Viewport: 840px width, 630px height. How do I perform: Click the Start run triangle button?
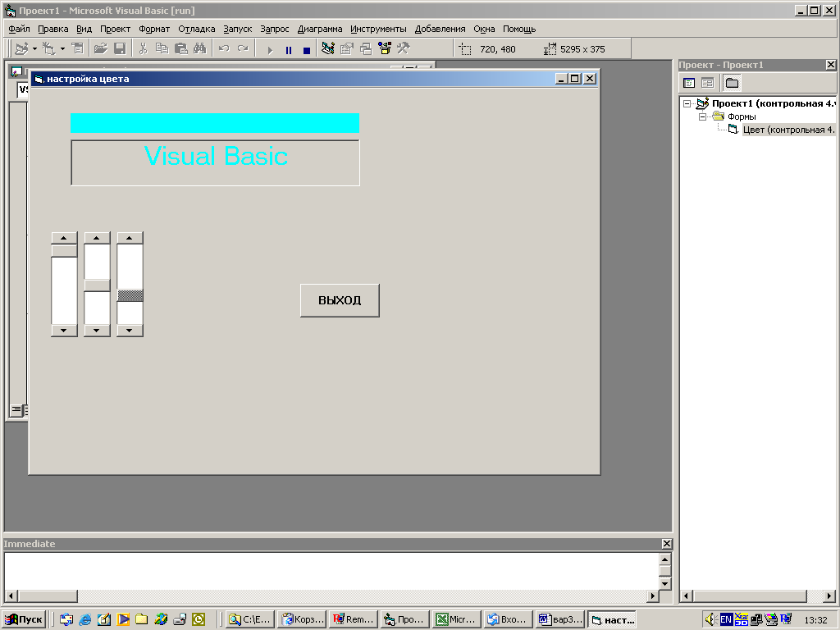(270, 50)
